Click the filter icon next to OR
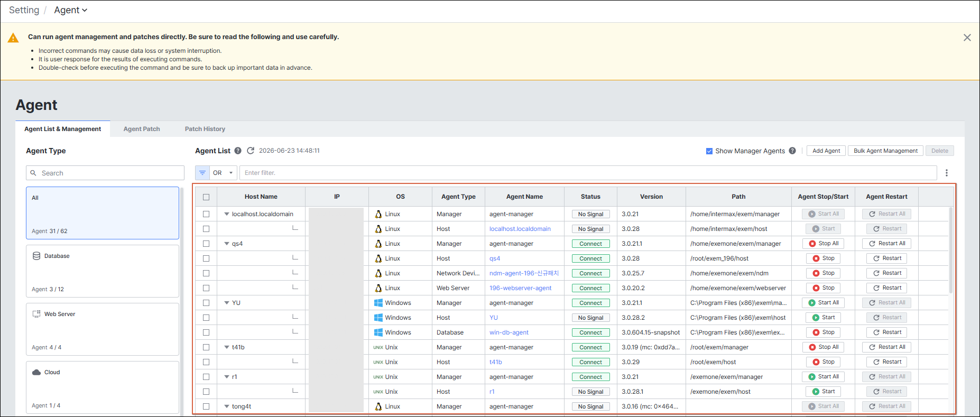Viewport: 980px width, 417px height. [202, 173]
